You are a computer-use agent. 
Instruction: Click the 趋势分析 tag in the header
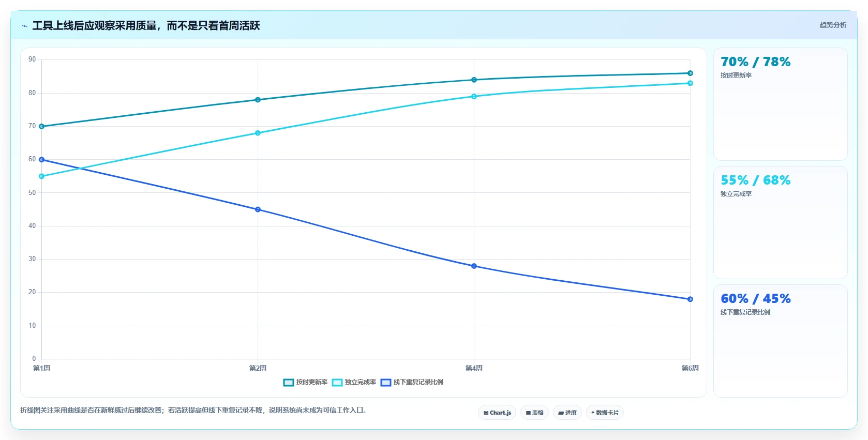click(833, 25)
